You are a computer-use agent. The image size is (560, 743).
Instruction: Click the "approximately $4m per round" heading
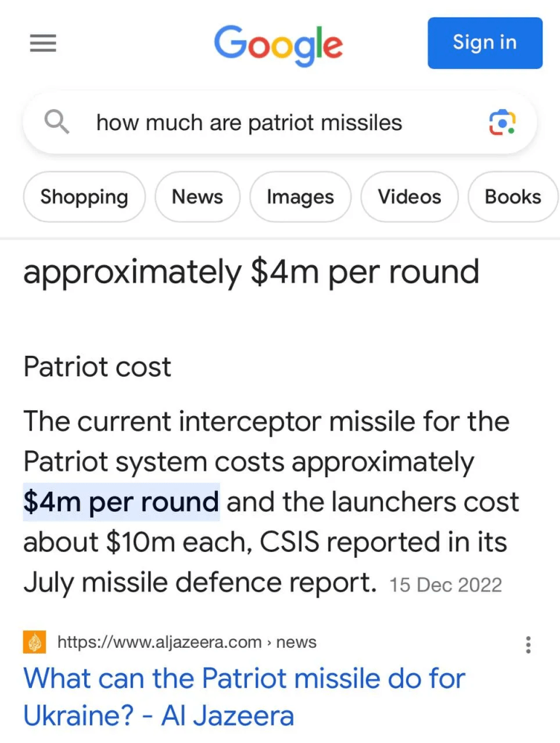251,272
